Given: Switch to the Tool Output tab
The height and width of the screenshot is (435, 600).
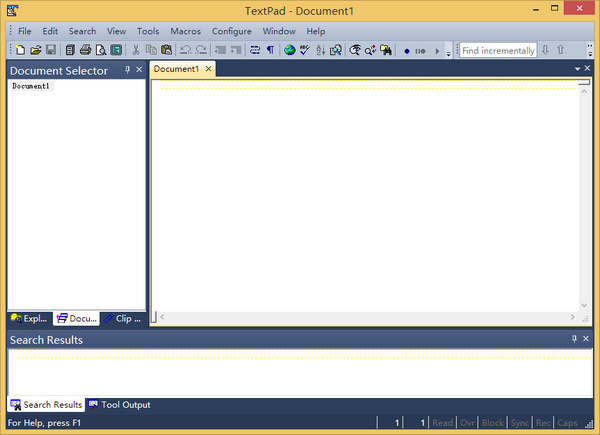Looking at the screenshot, I should click(x=119, y=405).
